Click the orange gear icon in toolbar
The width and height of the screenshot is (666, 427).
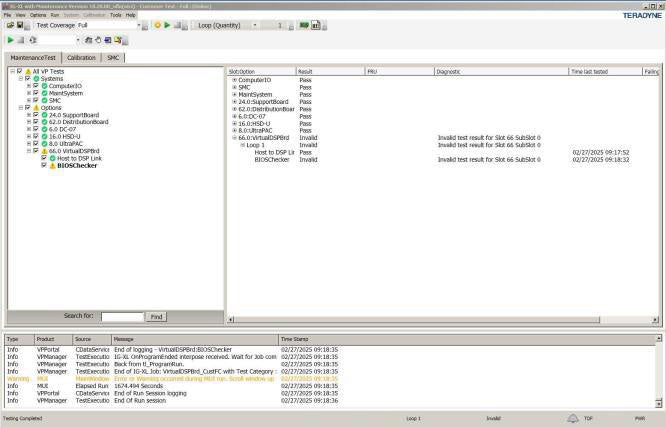tap(157, 25)
